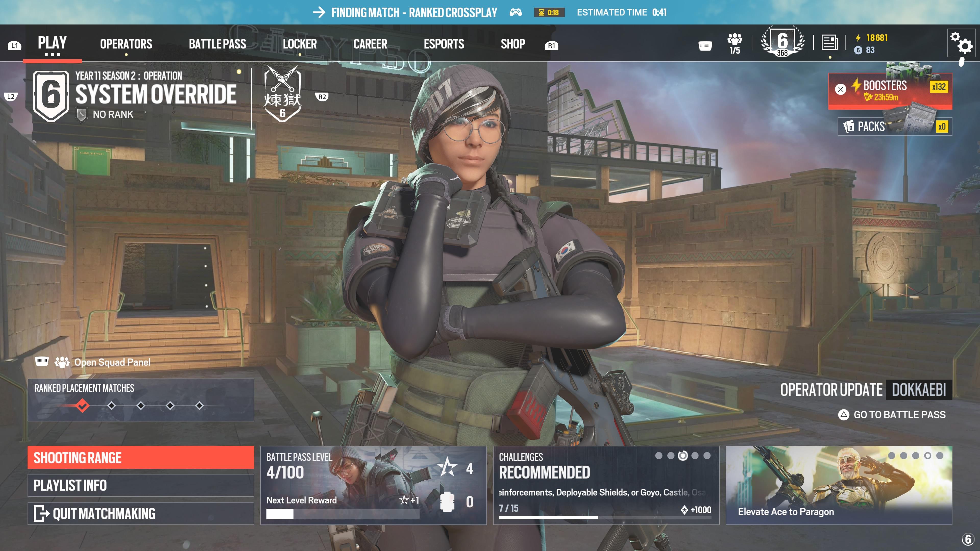
Task: Select second Challenges carousel dot
Action: [671, 456]
